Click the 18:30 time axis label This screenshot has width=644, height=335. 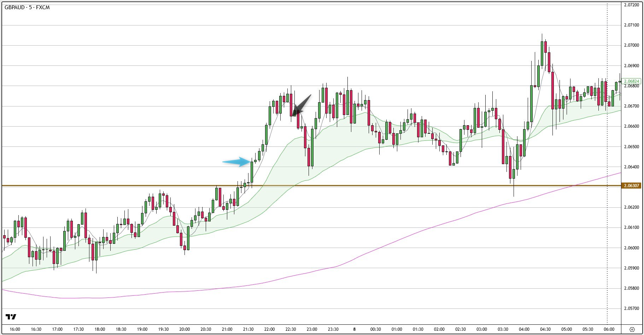tap(121, 329)
